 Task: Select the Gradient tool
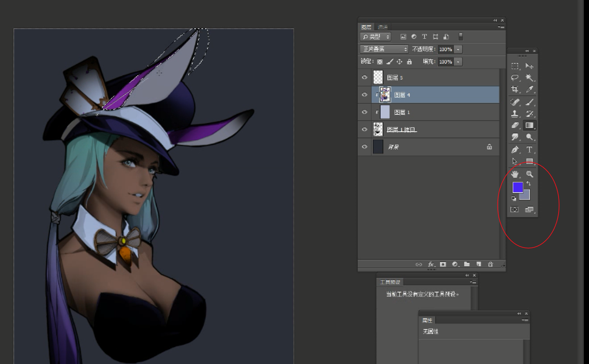pos(530,125)
